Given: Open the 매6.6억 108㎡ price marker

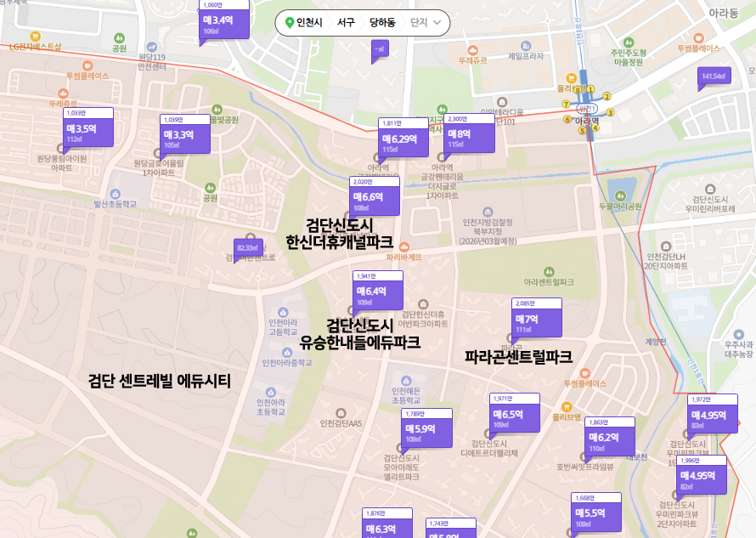Looking at the screenshot, I should click(375, 199).
